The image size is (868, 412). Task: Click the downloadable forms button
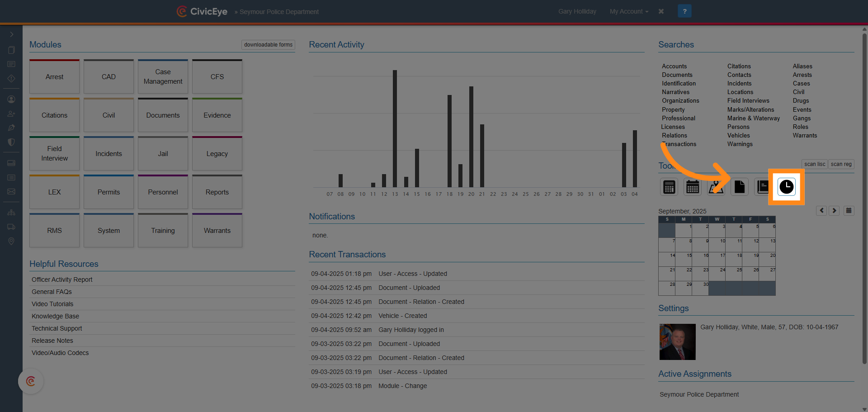click(x=268, y=45)
